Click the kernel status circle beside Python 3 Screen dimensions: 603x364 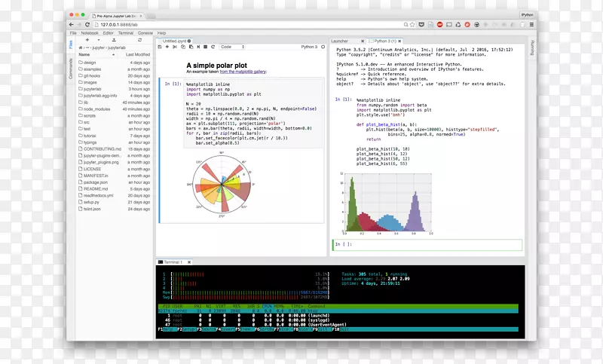pos(323,47)
